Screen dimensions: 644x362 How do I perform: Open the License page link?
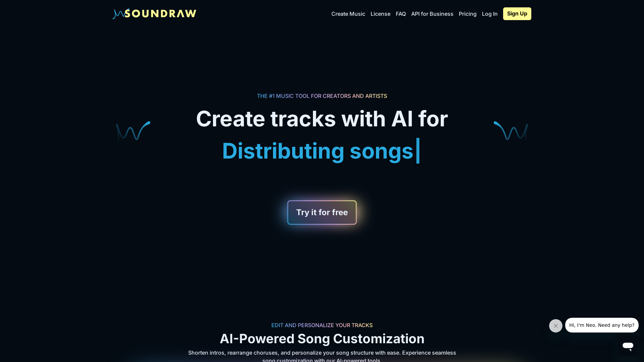(380, 14)
